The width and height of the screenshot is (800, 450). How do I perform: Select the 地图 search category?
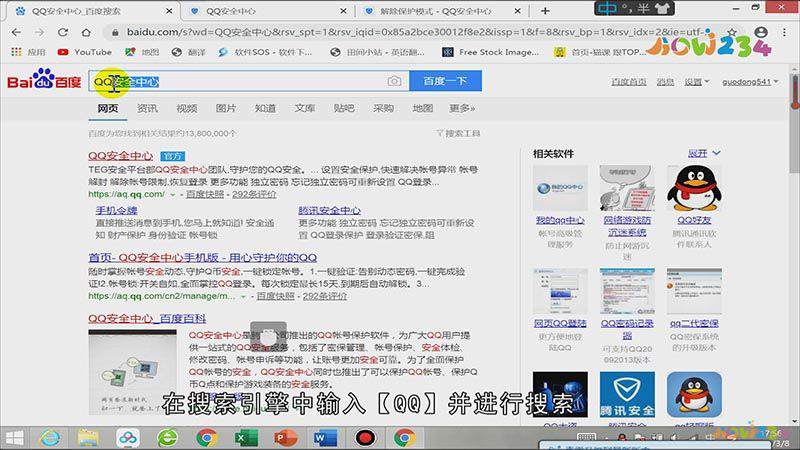click(x=422, y=108)
